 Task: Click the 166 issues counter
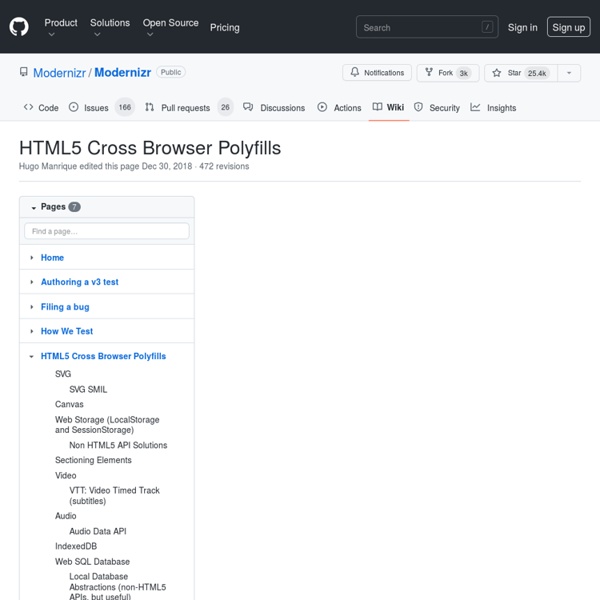[x=125, y=107]
